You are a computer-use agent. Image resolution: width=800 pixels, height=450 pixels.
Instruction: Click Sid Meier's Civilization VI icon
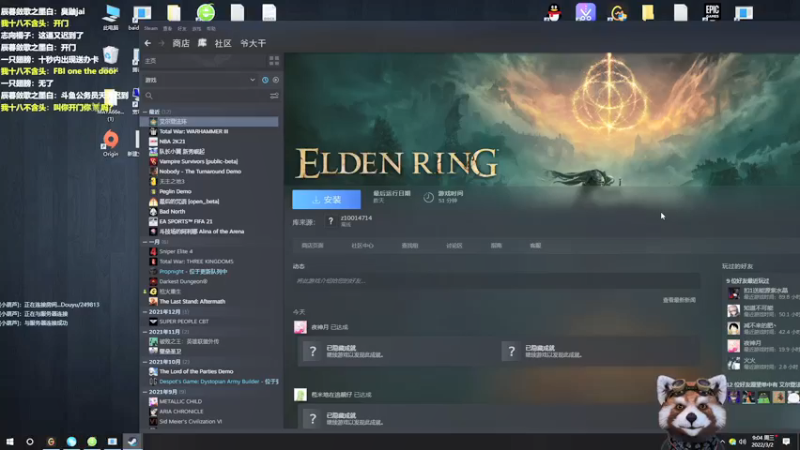coord(153,421)
